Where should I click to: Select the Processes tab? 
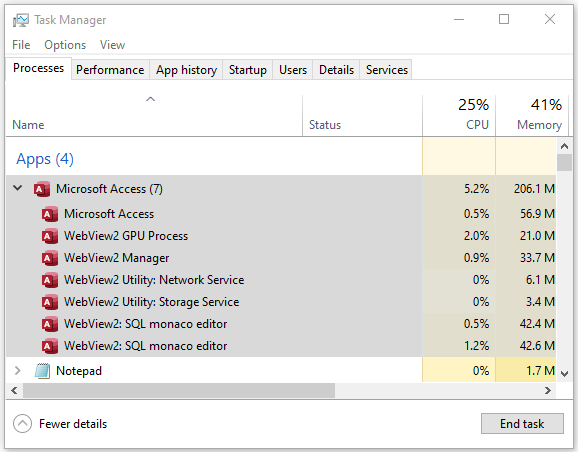38,68
